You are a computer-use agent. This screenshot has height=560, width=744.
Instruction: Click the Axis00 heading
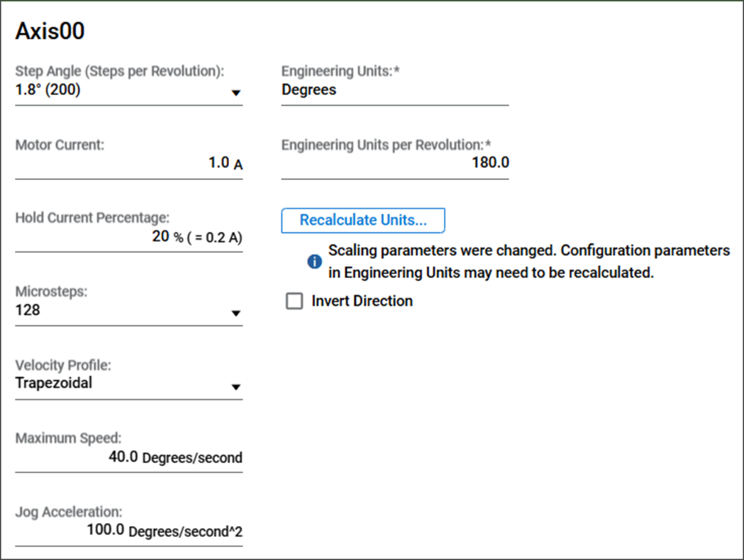click(x=50, y=31)
